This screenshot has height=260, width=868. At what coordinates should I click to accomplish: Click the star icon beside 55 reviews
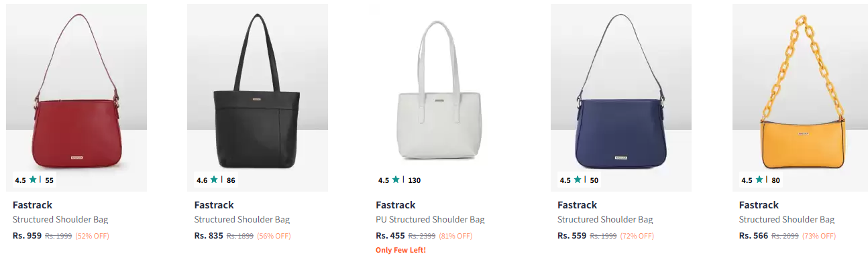(x=33, y=180)
